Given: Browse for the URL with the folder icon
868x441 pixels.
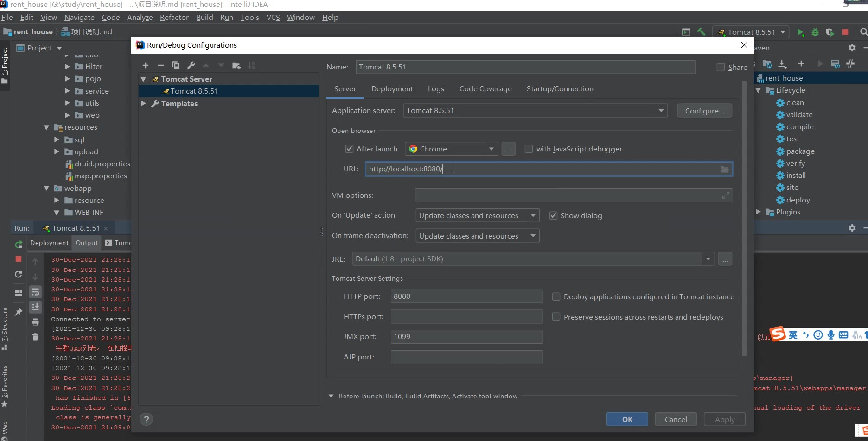Looking at the screenshot, I should coord(724,169).
